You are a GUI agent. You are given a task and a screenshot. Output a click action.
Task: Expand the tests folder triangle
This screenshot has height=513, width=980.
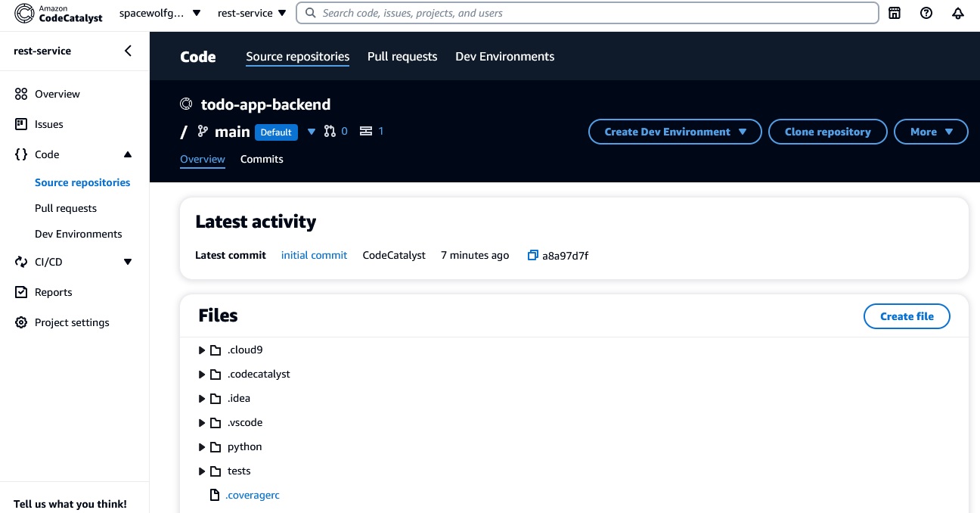[202, 471]
